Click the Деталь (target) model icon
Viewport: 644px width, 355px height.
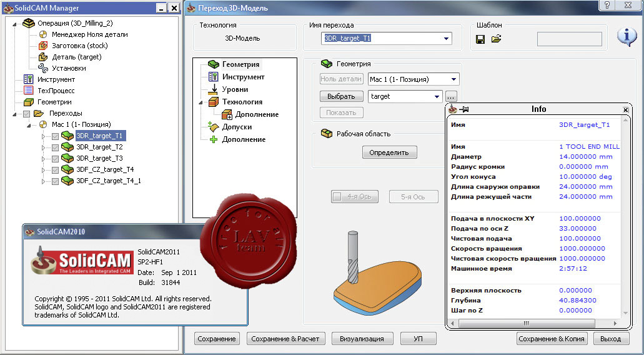click(43, 57)
